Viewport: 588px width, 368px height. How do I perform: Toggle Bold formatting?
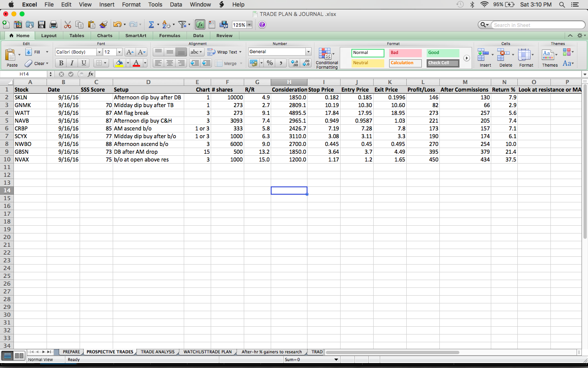pos(61,63)
